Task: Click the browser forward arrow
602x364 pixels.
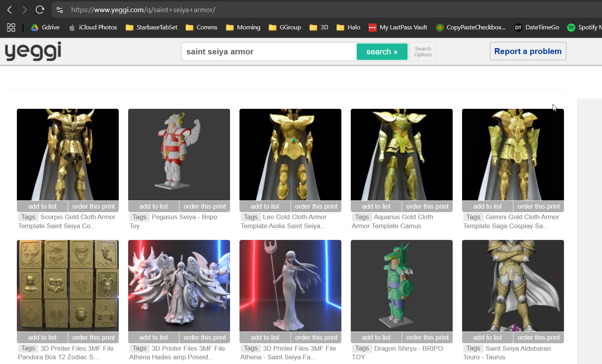Action: [24, 10]
